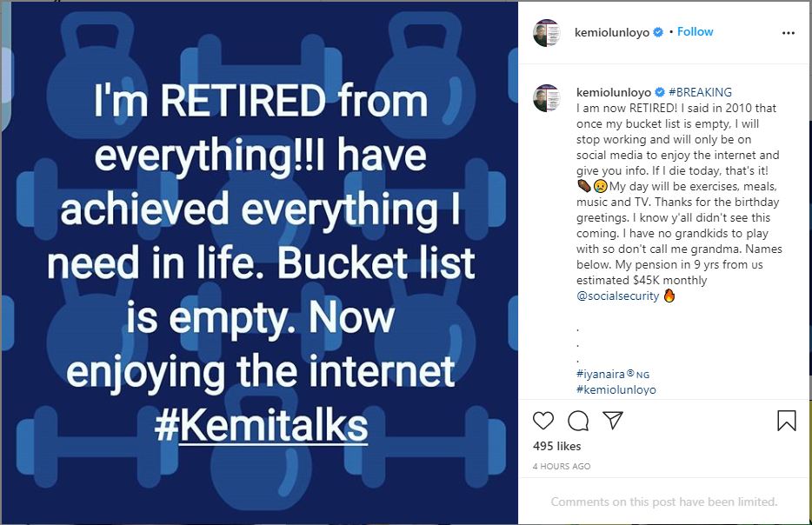View the 495 likes list
The image size is (812, 525).
tap(556, 446)
